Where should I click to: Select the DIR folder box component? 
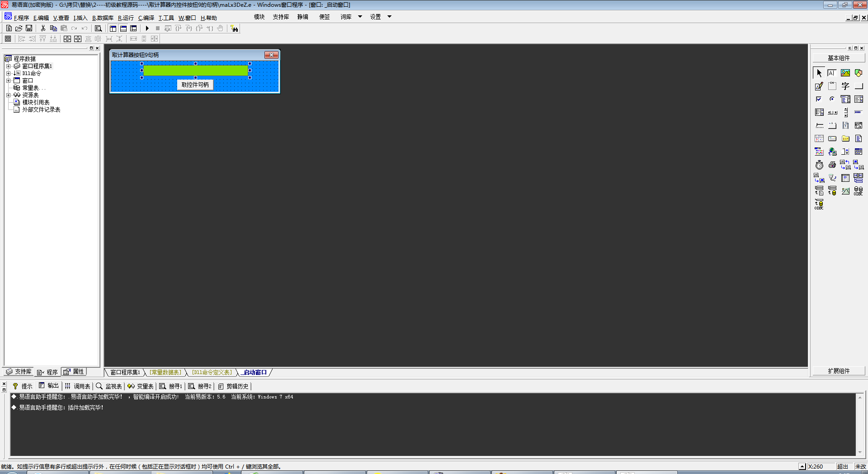[x=845, y=138]
